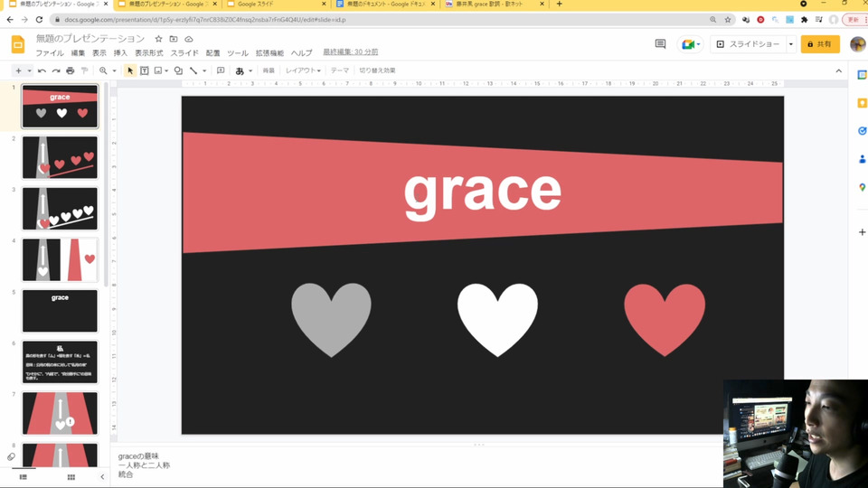Click 背景 background button
The width and height of the screenshot is (868, 488).
click(x=269, y=70)
